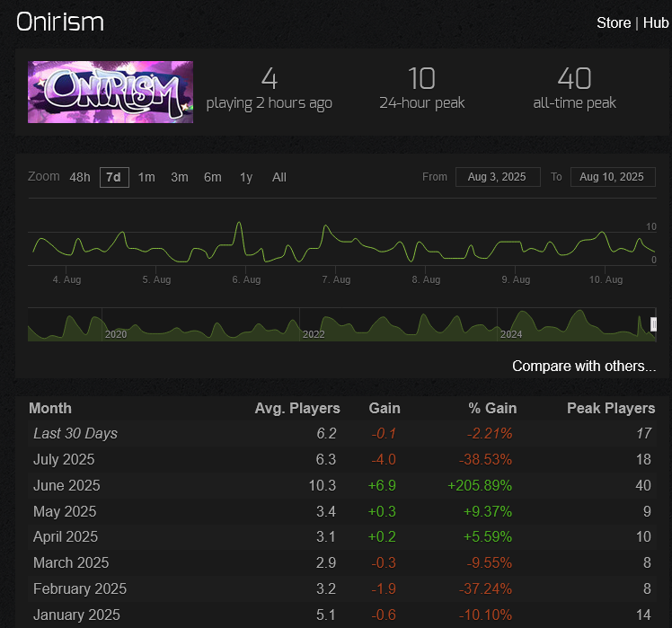Click the peak players value 40 for June 2025

click(x=643, y=486)
